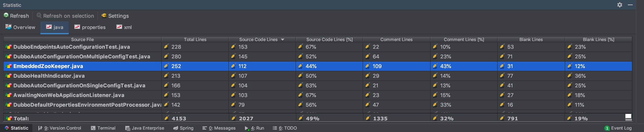Screen dimensions: 644x132
Task: Toggle sort arrow on Source Code Lines
Action: point(283,40)
